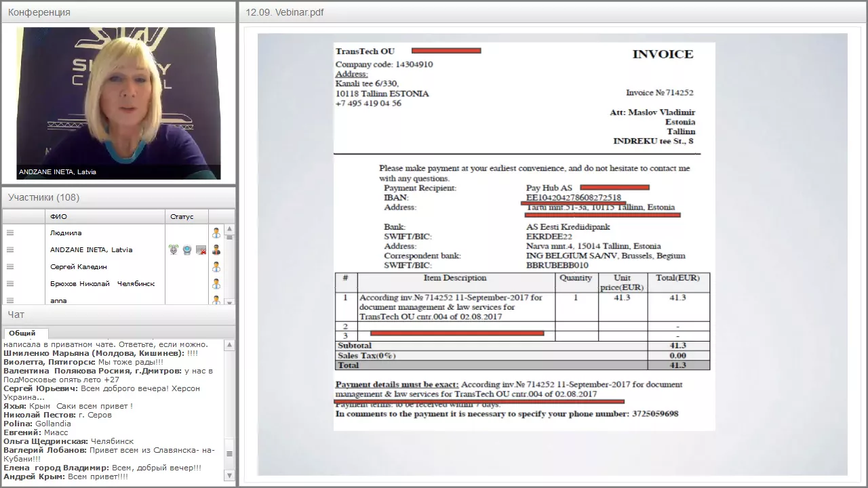Click AS Eesti Krediidipank bank name
Image resolution: width=868 pixels, height=488 pixels.
coord(568,227)
